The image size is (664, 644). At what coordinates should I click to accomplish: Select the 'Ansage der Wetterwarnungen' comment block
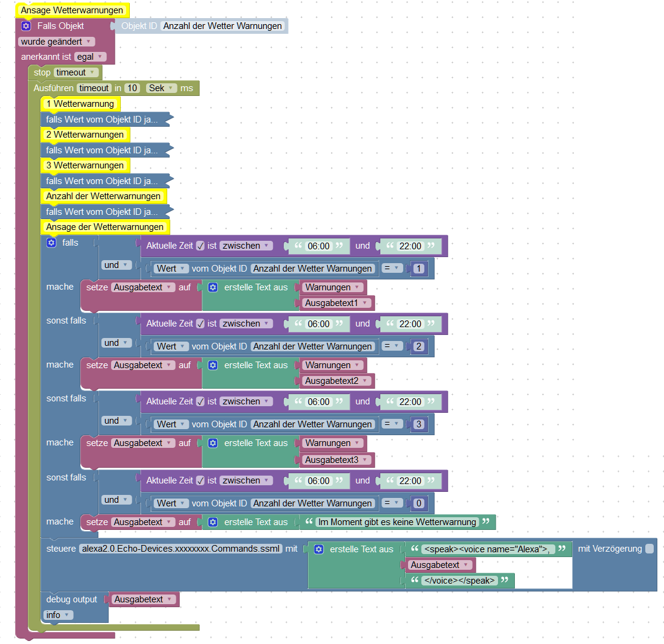105,228
